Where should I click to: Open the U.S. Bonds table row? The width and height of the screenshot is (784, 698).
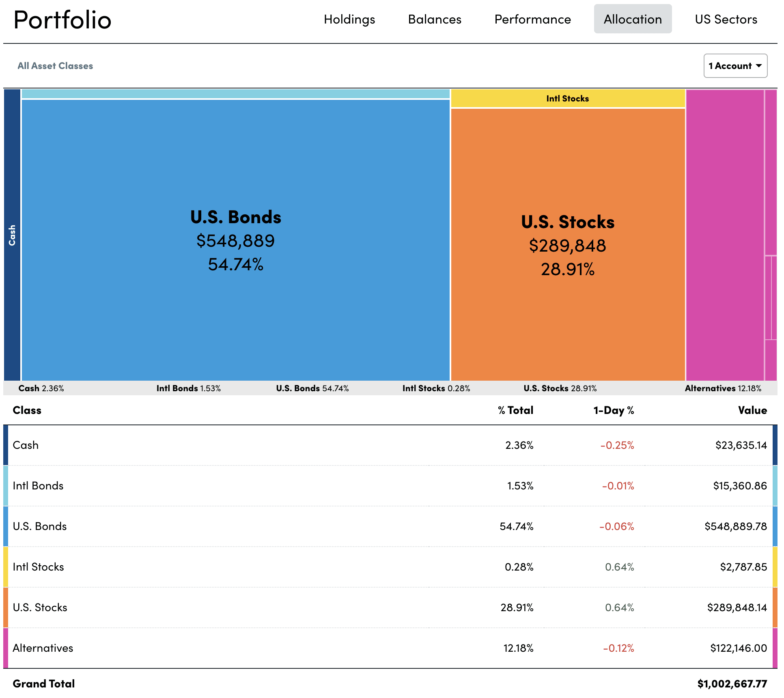click(390, 526)
